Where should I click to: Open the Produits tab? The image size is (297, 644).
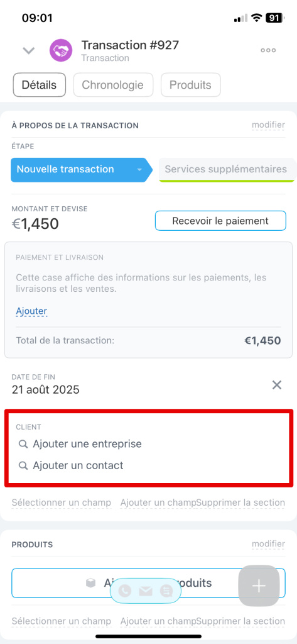coord(190,85)
